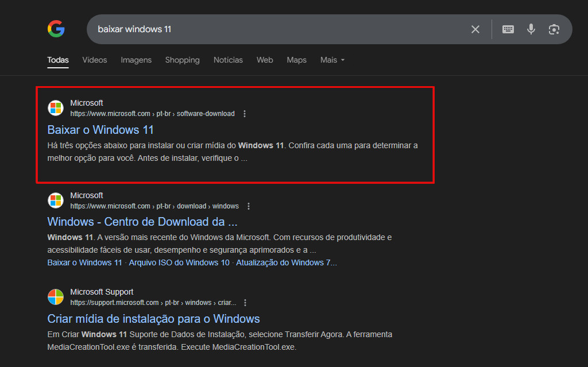Open Windows - Centro de Download da result
The width and height of the screenshot is (588, 367).
click(x=142, y=222)
